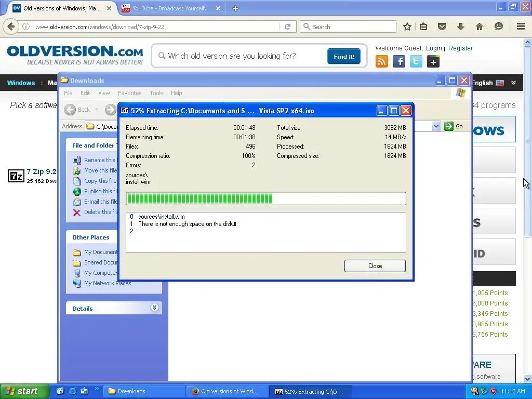Open Shared Documents in Other Places
Image resolution: width=532 pixels, height=399 pixels.
(95, 262)
